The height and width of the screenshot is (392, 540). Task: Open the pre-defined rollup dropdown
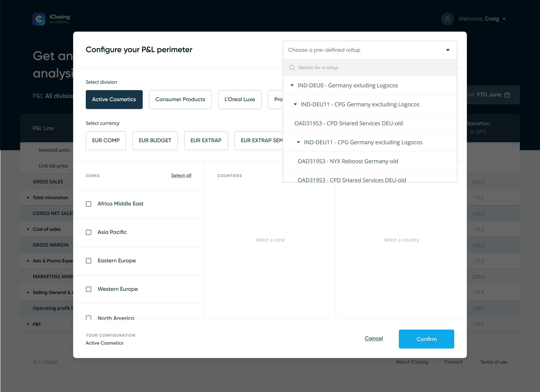pos(370,50)
